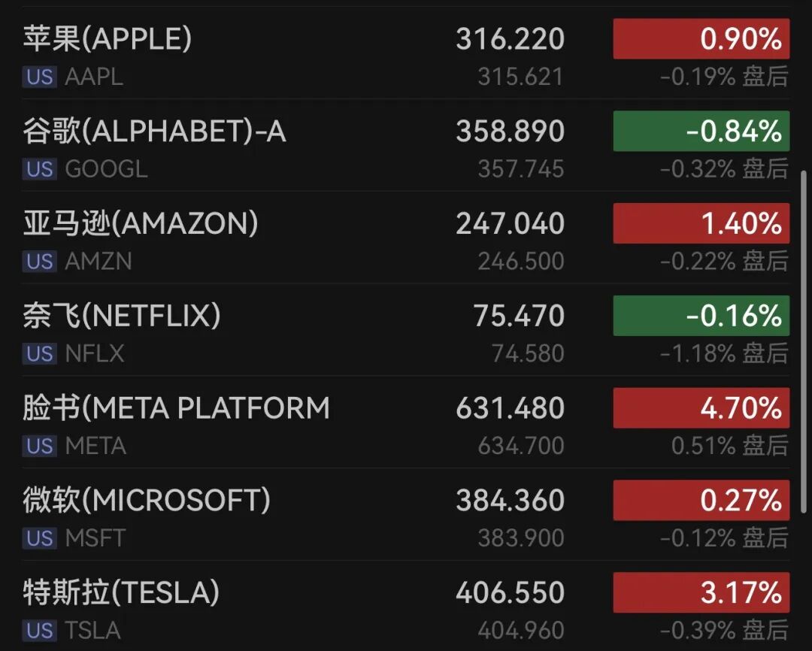
Task: Tap Amazon's red 1.40% change box
Action: [701, 223]
